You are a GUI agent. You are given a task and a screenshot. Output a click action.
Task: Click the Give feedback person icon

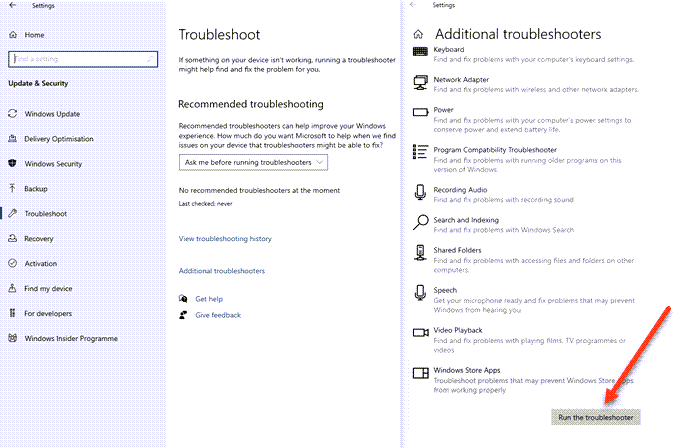coord(183,315)
